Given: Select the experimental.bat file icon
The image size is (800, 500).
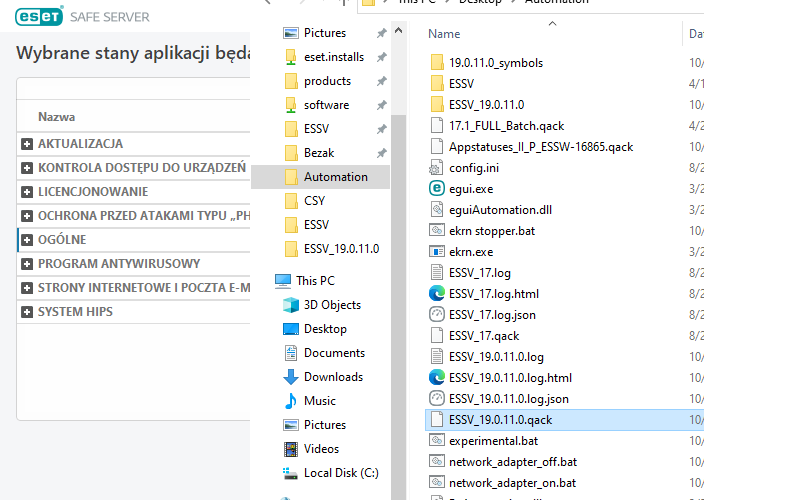Looking at the screenshot, I should pos(436,441).
